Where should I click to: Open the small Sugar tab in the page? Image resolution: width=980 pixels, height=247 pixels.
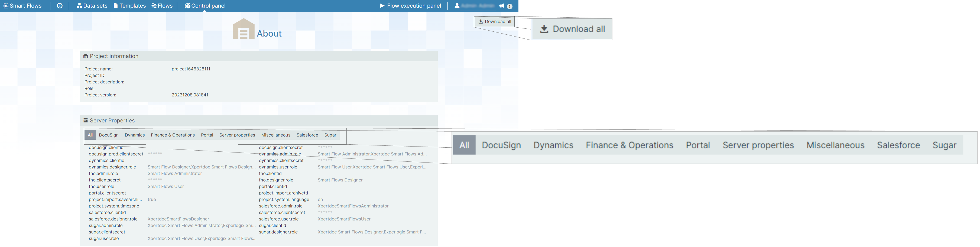pyautogui.click(x=330, y=135)
